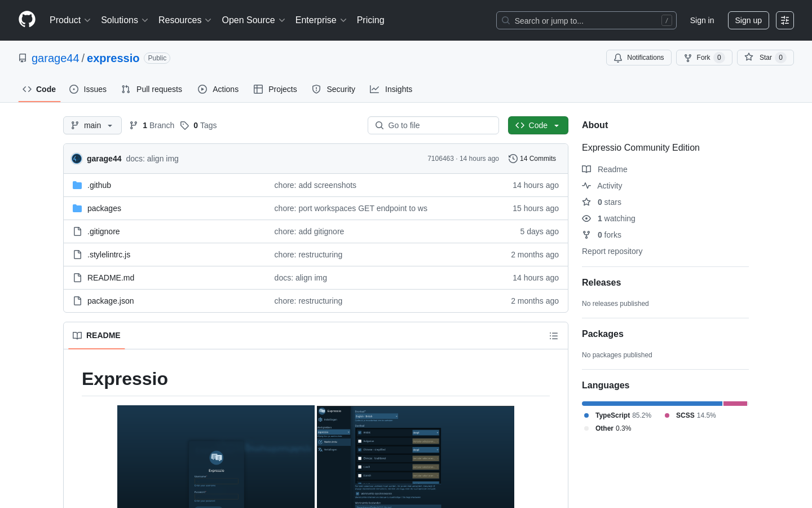Click Sign in
812x508 pixels.
tap(702, 20)
